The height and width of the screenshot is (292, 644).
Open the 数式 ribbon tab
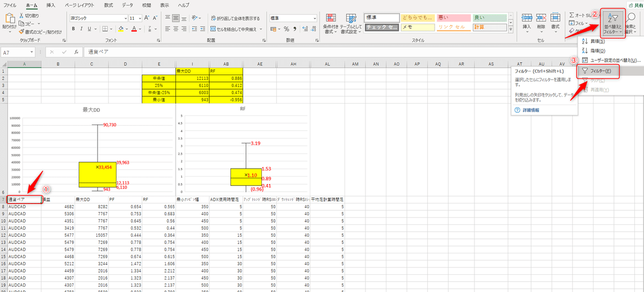point(108,4)
